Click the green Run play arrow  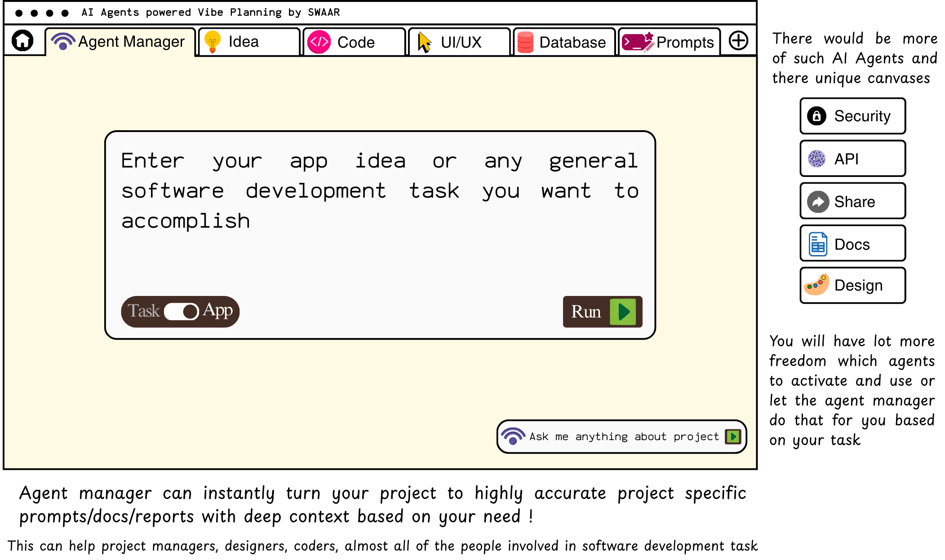click(624, 311)
